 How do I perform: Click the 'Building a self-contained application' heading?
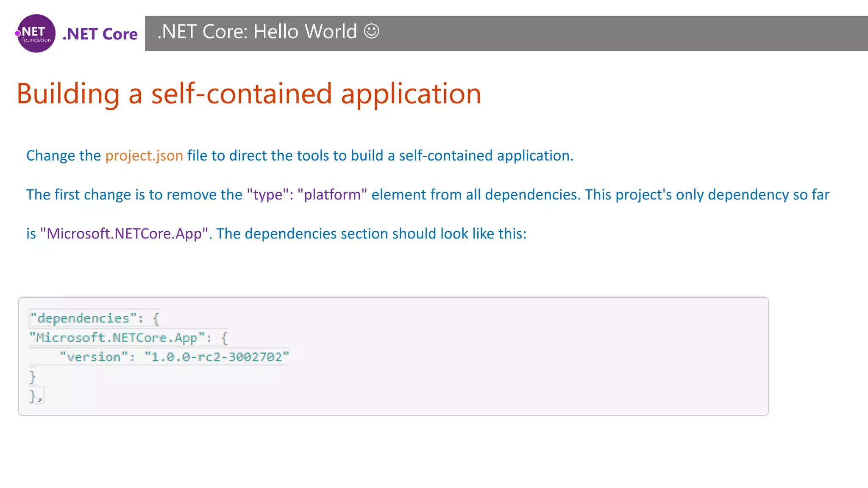coord(249,94)
